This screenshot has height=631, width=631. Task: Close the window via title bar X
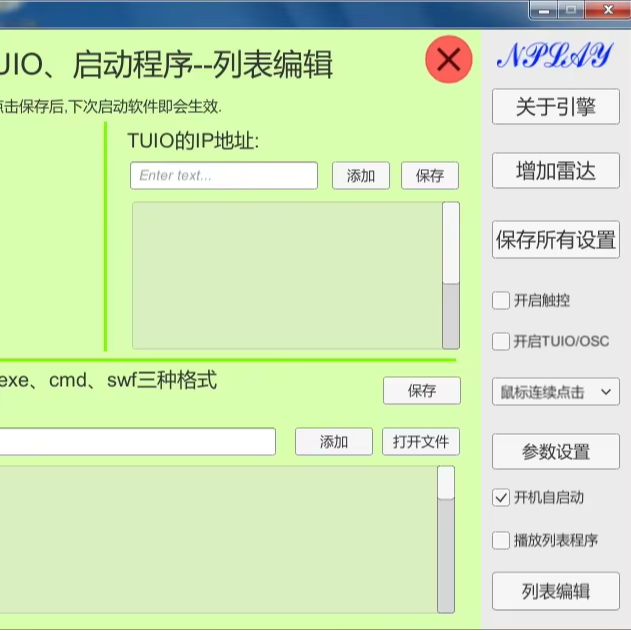tap(608, 10)
